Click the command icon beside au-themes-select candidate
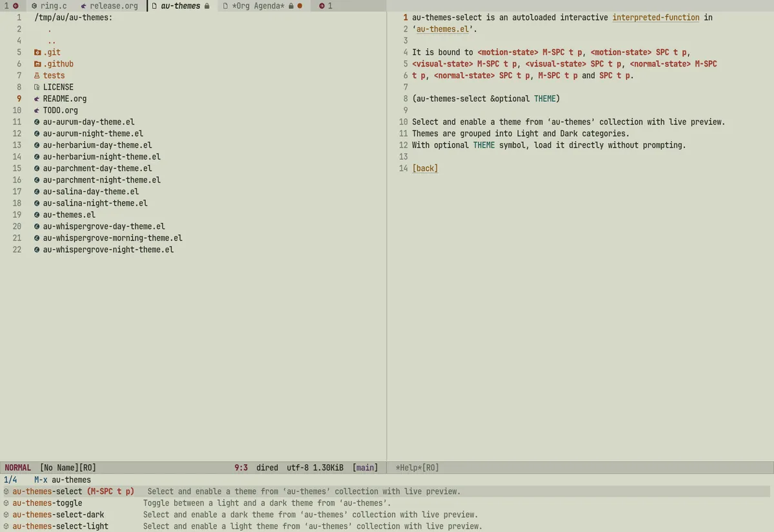 point(6,491)
